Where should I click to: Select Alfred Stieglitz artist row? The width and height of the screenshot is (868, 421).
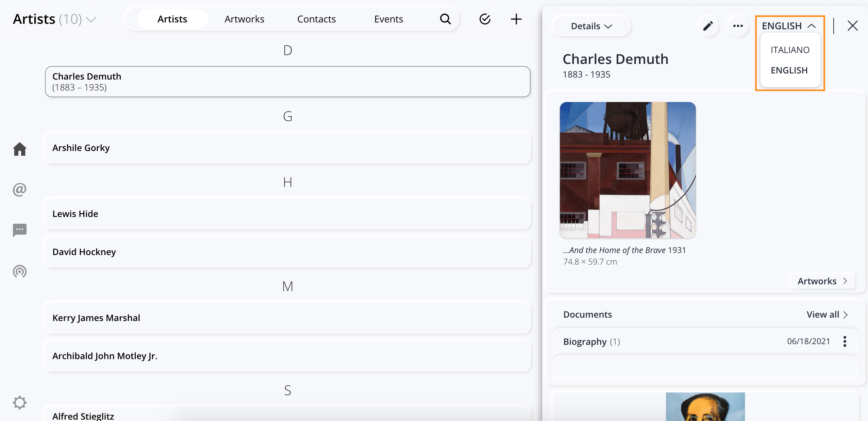click(x=288, y=414)
